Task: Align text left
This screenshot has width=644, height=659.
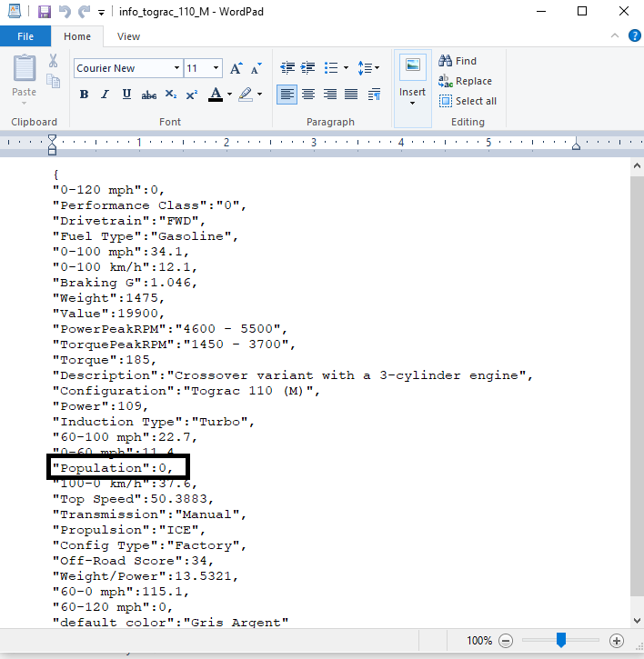Action: click(x=287, y=95)
